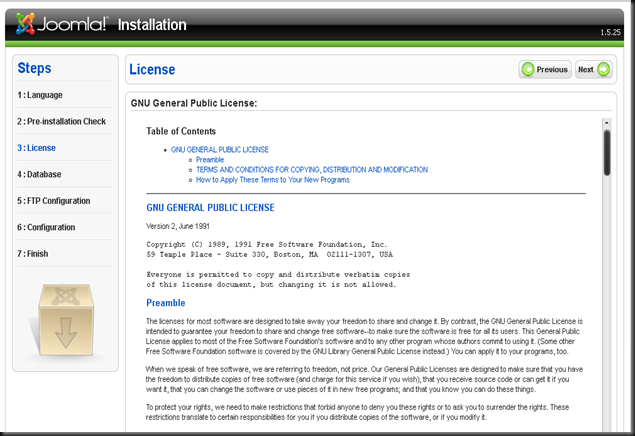Image resolution: width=635 pixels, height=436 pixels.
Task: Select step 7 : Finish
Action: pyautogui.click(x=32, y=254)
